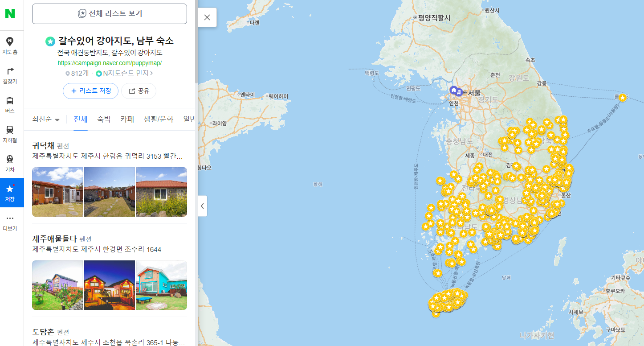Click the 귀덕채 address text
644x346 pixels.
click(108, 157)
